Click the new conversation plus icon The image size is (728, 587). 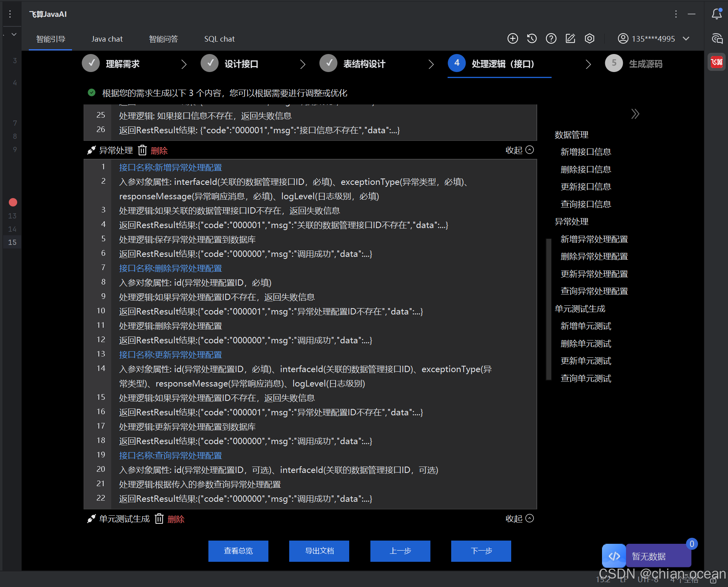point(512,38)
